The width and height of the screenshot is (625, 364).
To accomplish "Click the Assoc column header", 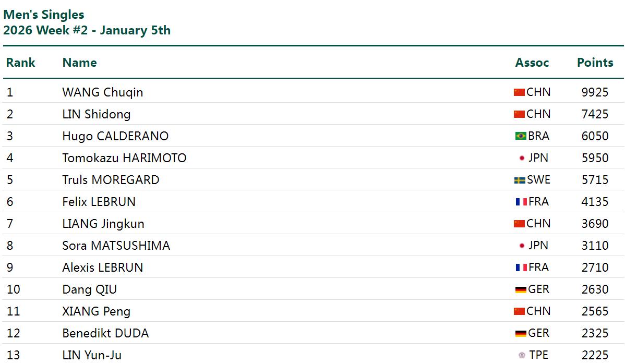I will click(x=532, y=63).
